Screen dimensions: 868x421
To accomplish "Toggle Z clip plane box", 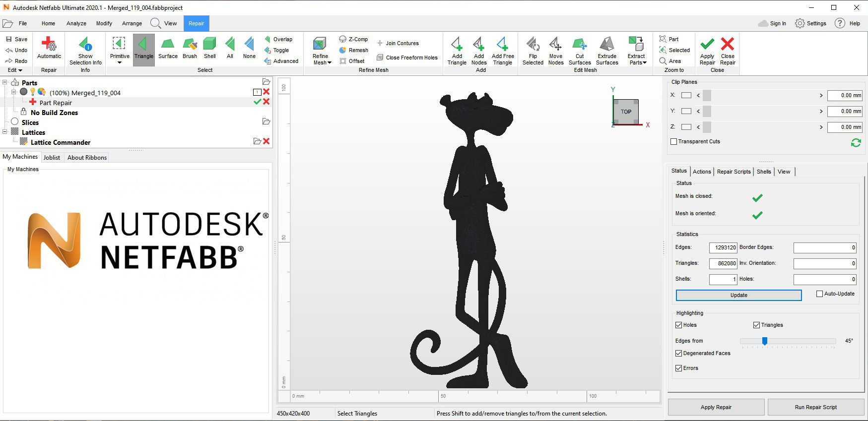I will coord(686,127).
